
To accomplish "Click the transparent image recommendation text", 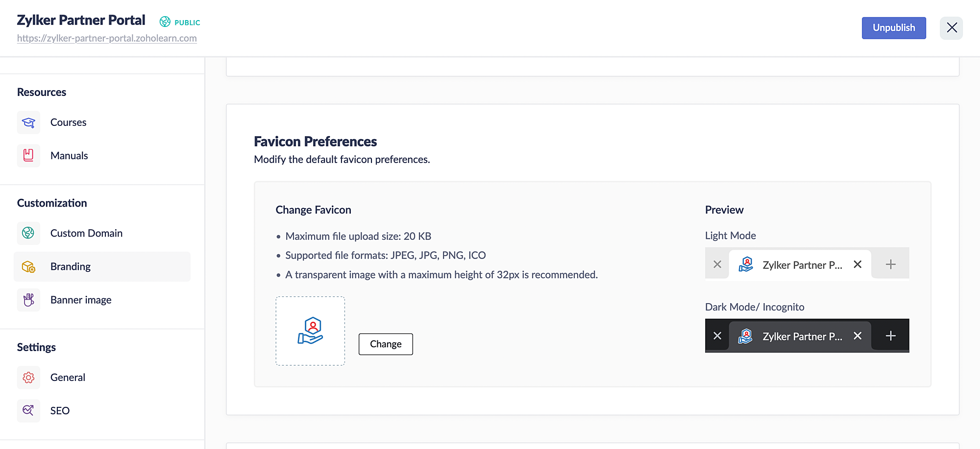I will click(441, 275).
